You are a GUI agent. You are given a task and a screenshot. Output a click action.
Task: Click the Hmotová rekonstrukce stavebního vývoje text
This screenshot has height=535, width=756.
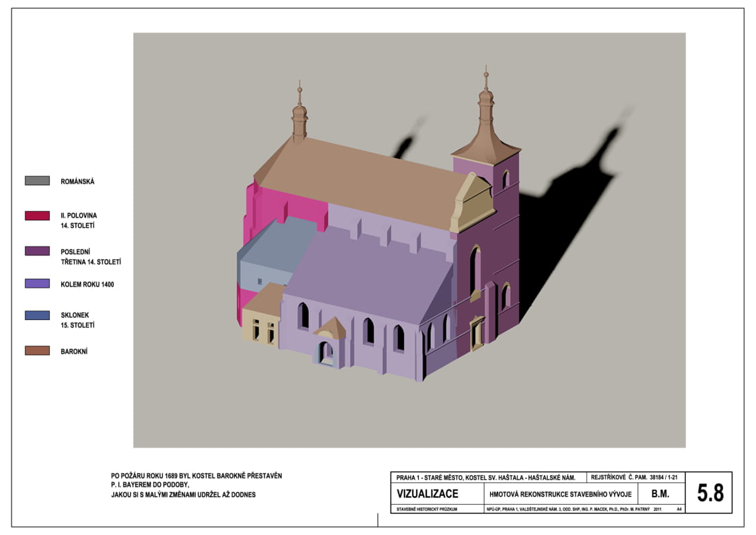[x=560, y=494]
